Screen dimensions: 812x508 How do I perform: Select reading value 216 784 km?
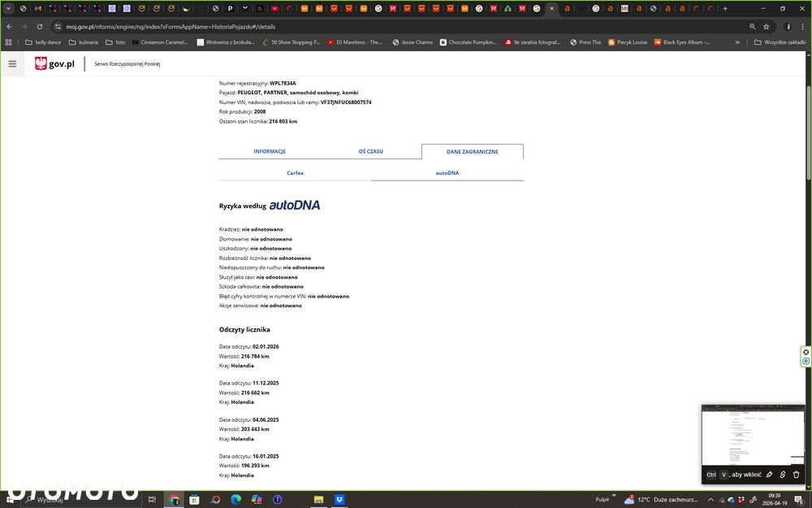pos(255,356)
